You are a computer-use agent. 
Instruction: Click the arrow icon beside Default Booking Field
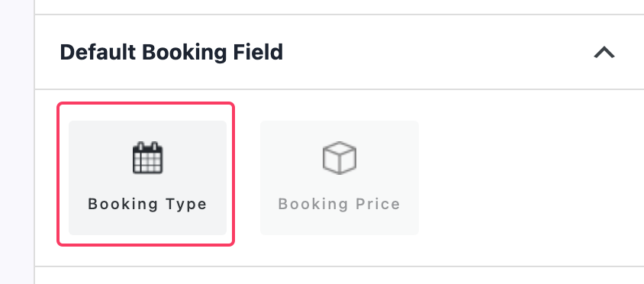click(x=604, y=53)
